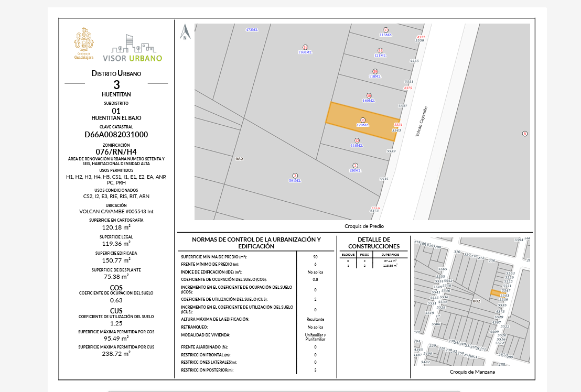Click the zonificación code '076/RN/H4'
581x392 pixels.
click(x=116, y=152)
